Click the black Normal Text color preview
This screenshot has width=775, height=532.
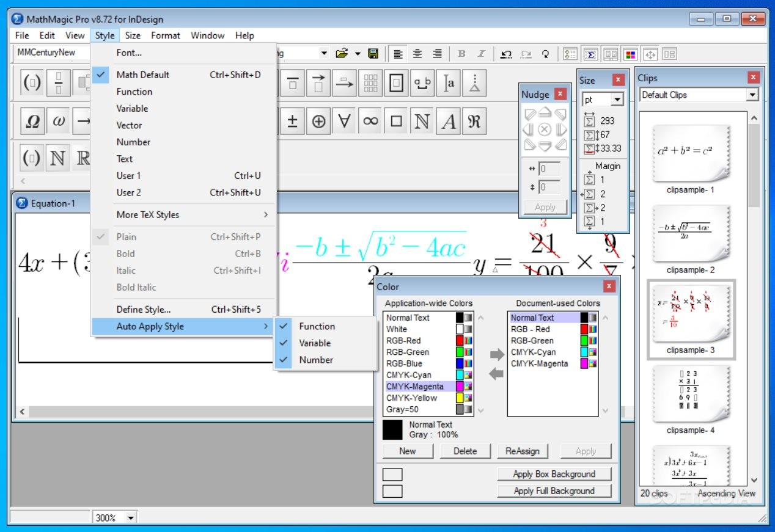click(x=392, y=429)
